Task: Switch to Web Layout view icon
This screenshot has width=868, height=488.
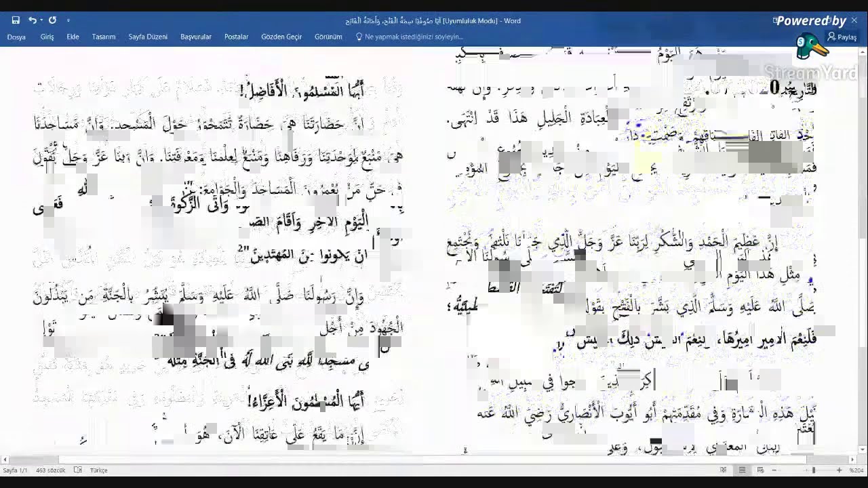Action: click(x=759, y=470)
